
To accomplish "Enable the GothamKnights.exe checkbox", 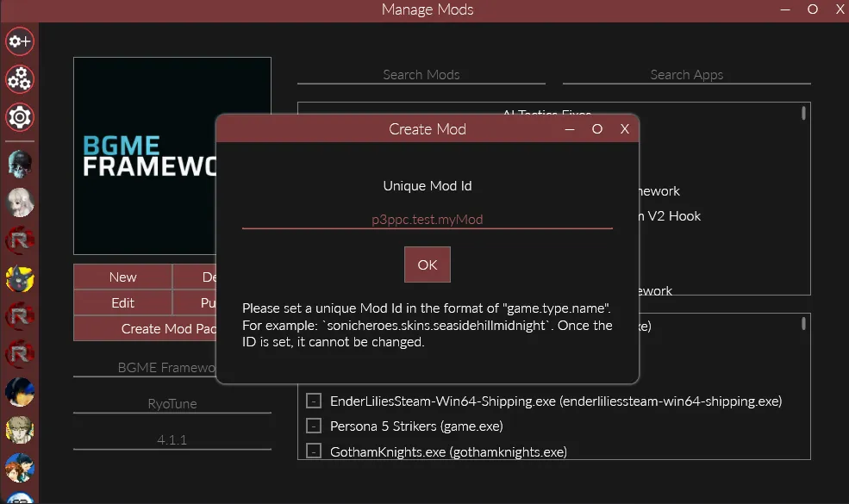I will coord(314,451).
